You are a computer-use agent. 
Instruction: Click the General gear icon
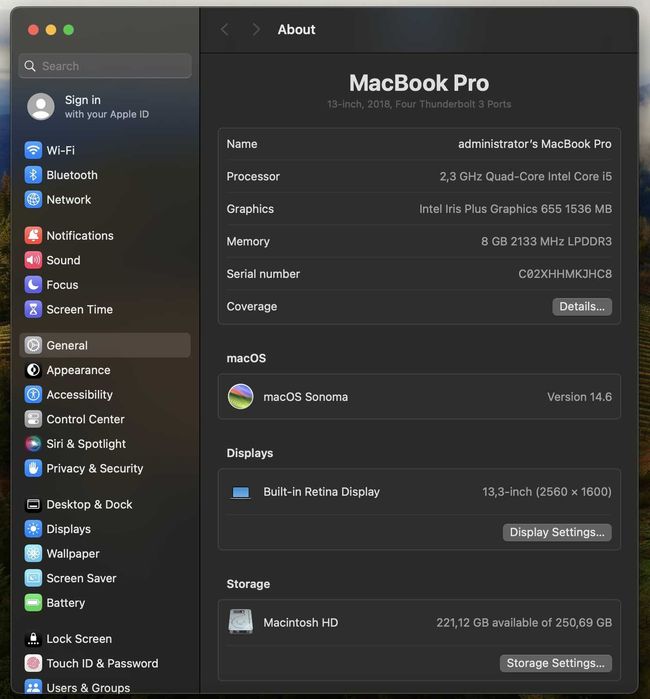tap(33, 345)
